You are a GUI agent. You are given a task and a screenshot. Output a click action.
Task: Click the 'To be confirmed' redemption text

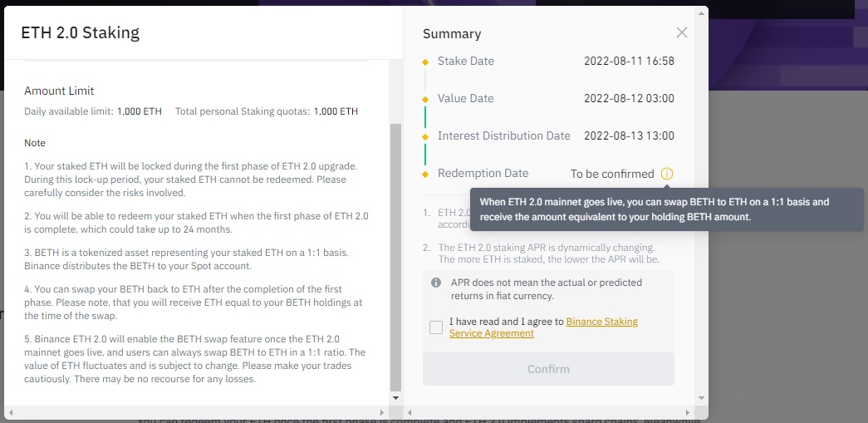(x=612, y=174)
